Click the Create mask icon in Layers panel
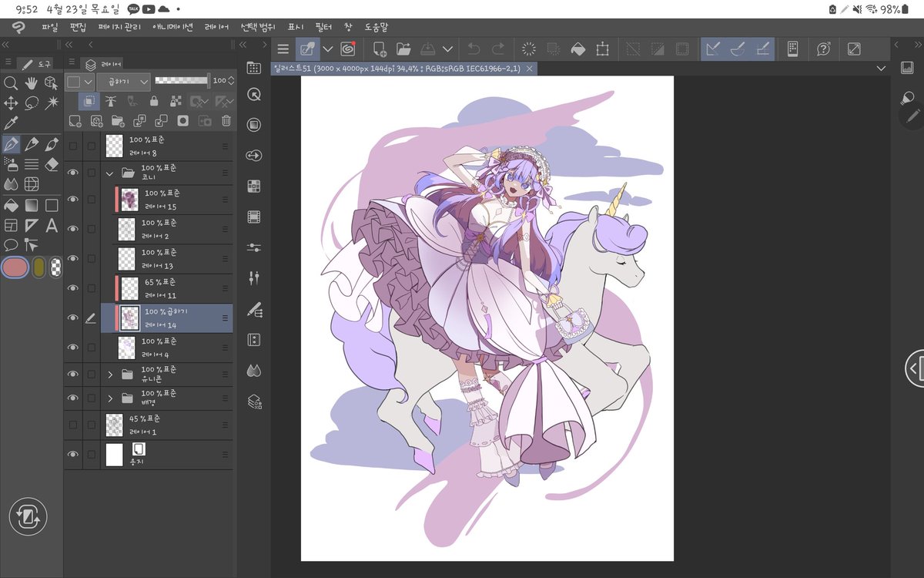The image size is (924, 578). click(183, 121)
